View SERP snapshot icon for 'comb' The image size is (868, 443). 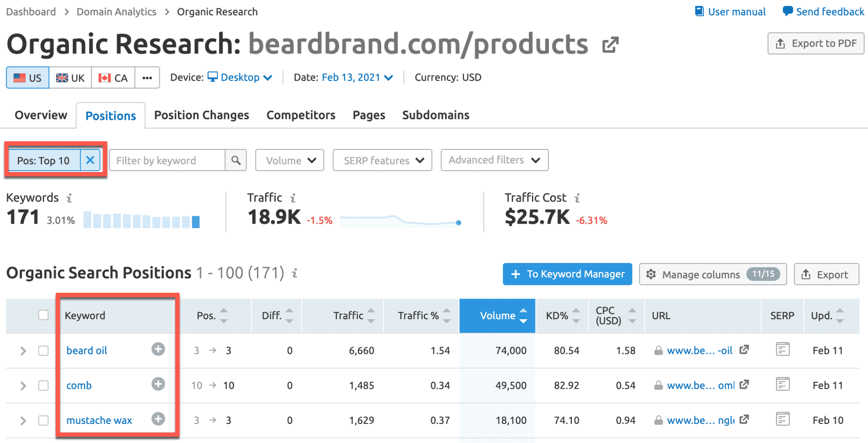(782, 384)
